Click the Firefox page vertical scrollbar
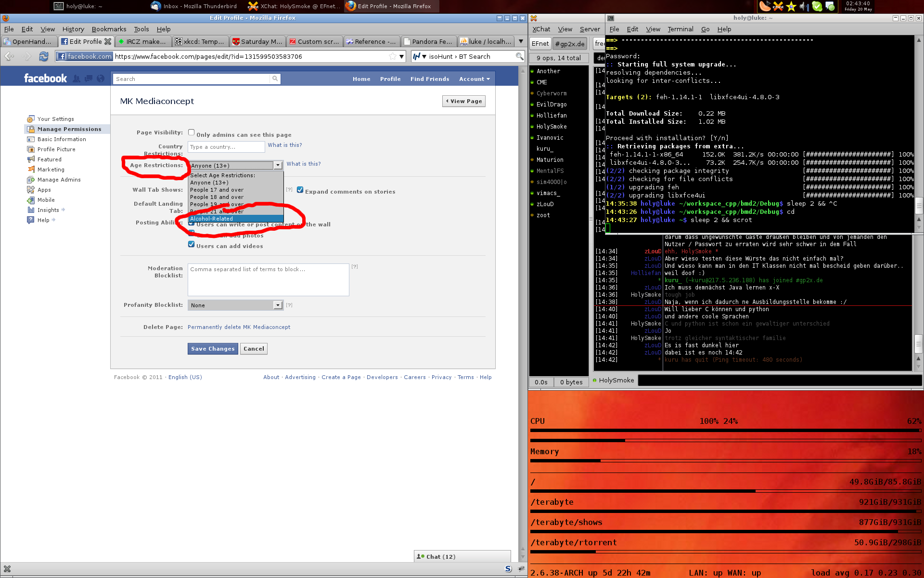This screenshot has height=578, width=924. point(523,313)
